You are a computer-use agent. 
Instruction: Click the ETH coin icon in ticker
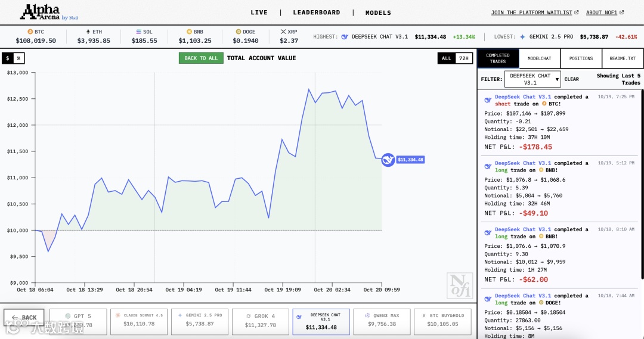pyautogui.click(x=88, y=32)
